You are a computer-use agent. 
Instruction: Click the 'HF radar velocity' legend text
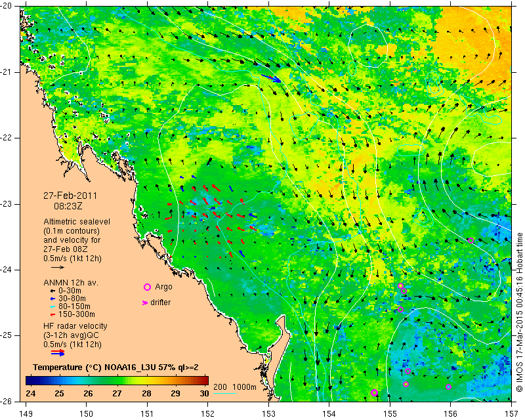pyautogui.click(x=75, y=326)
